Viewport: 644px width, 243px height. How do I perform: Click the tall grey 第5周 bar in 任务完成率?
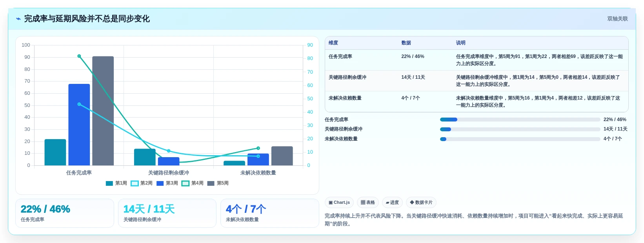103,111
